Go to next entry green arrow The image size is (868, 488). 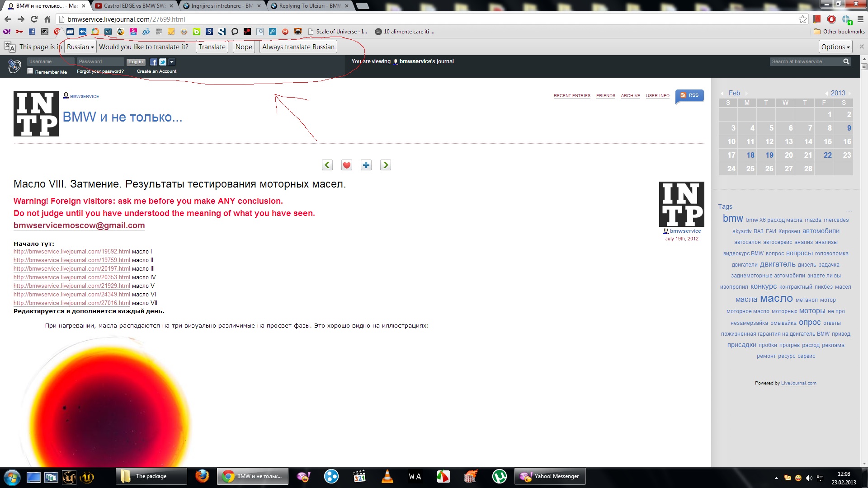[x=386, y=165]
